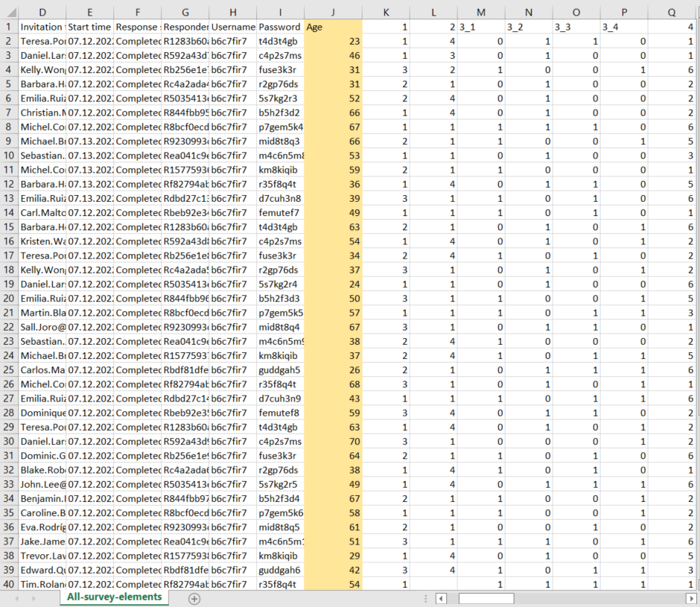Click the Password header cell
This screenshot has width=700, height=607.
coord(280,27)
